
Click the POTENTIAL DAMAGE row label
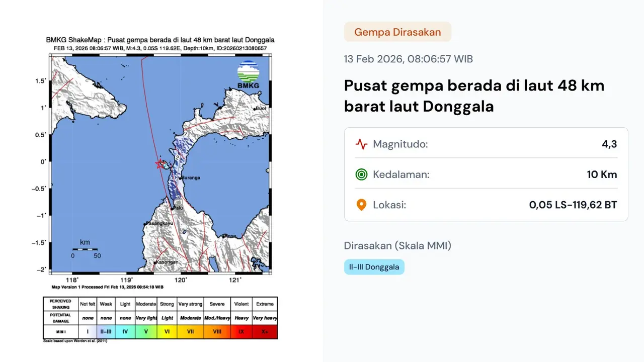pos(60,318)
